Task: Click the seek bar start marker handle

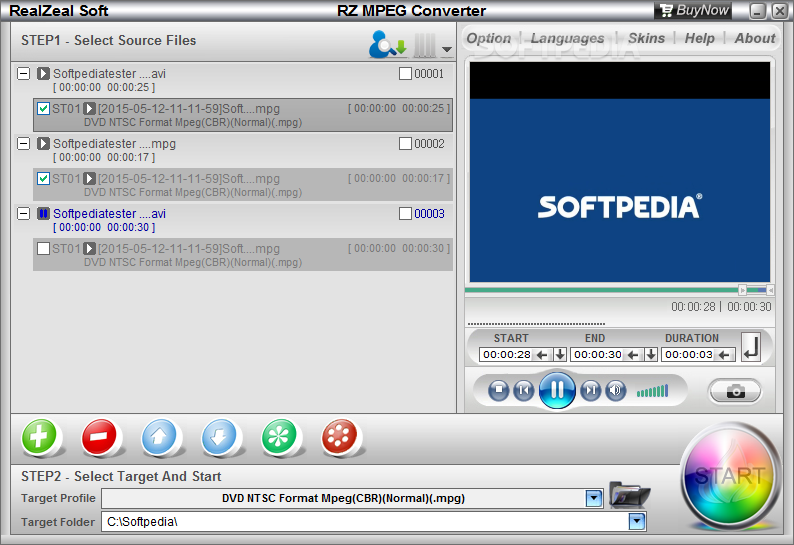Action: [x=742, y=290]
